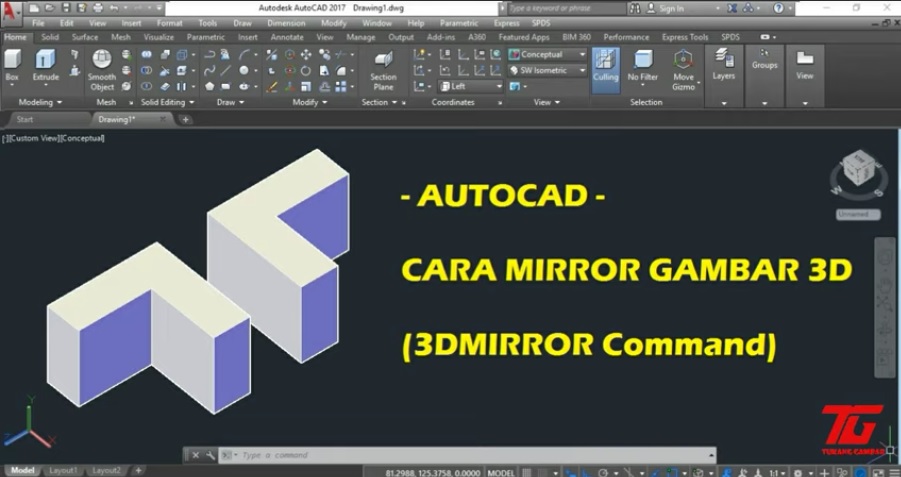Select the Arc draw tool
This screenshot has width=901, height=477.
pyautogui.click(x=244, y=55)
